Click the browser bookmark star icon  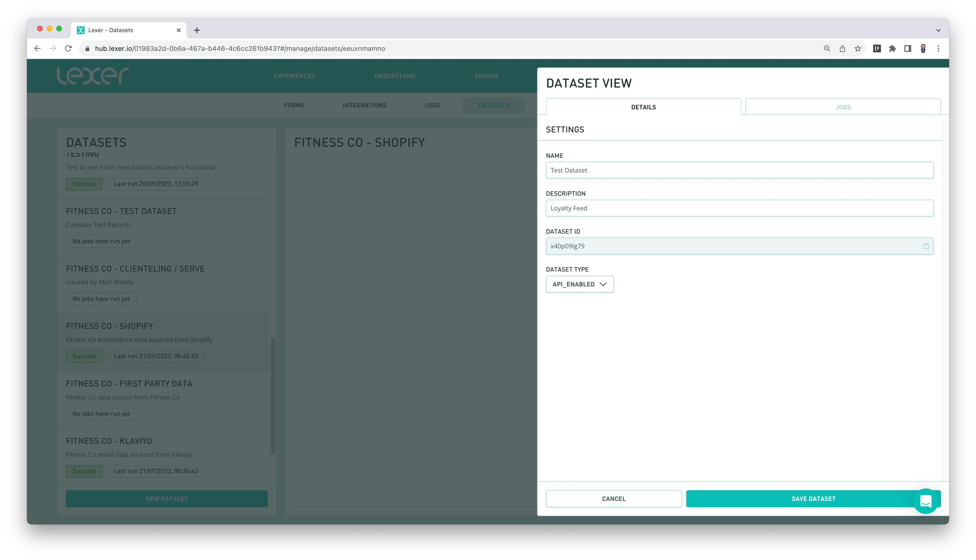point(857,48)
